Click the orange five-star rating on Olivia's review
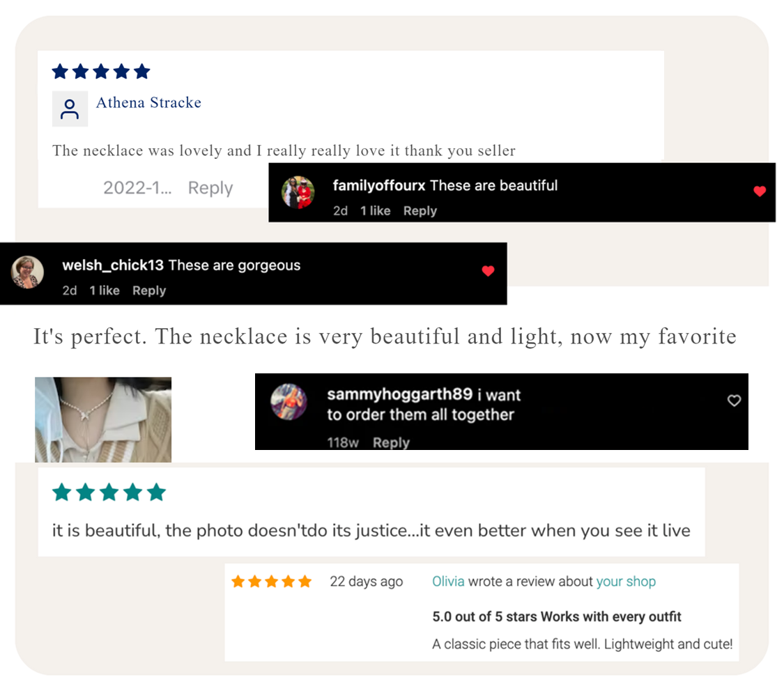784x691 pixels. [x=271, y=581]
